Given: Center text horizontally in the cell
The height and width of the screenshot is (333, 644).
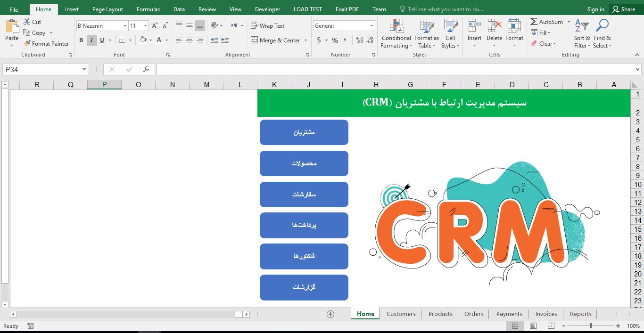Looking at the screenshot, I should tap(190, 40).
